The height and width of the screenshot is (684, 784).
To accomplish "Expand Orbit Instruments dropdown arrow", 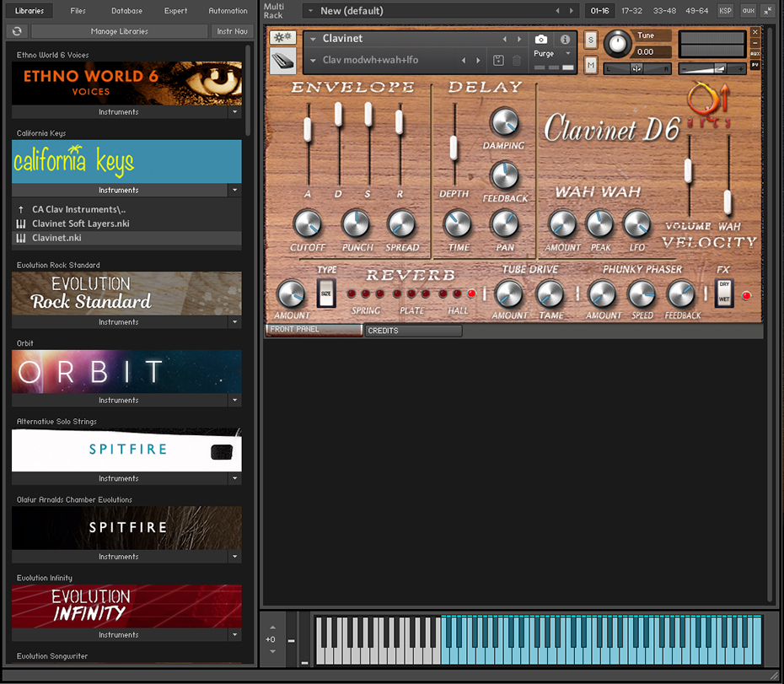I will pyautogui.click(x=234, y=401).
